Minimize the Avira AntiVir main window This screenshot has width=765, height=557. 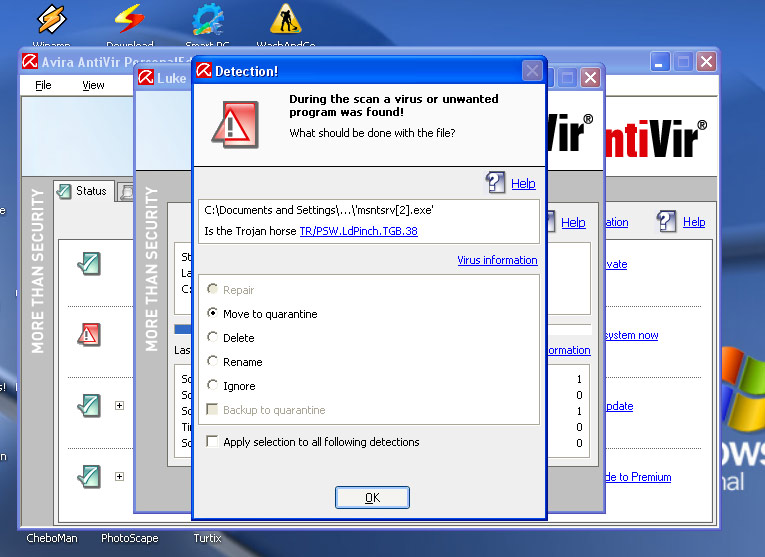660,61
